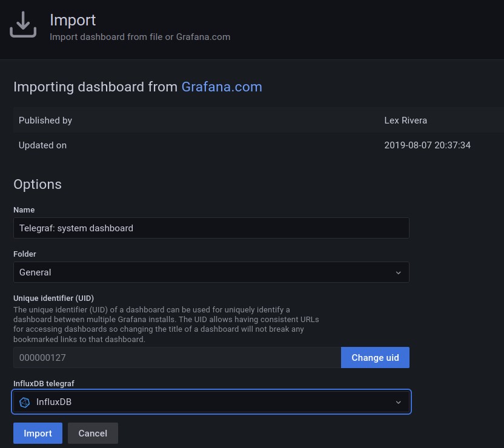Viewport: 504px width, 448px height.
Task: Click the Import dashboard from file subtitle
Action: (140, 37)
